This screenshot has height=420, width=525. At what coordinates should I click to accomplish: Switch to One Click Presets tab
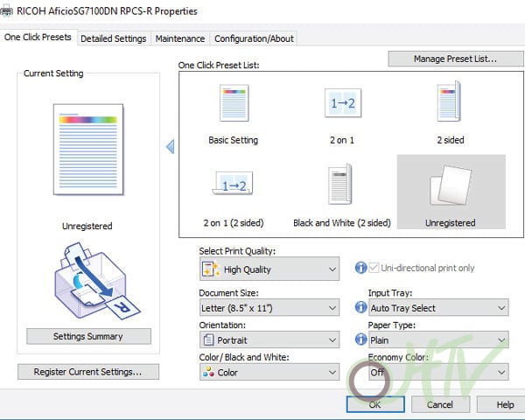[38, 37]
